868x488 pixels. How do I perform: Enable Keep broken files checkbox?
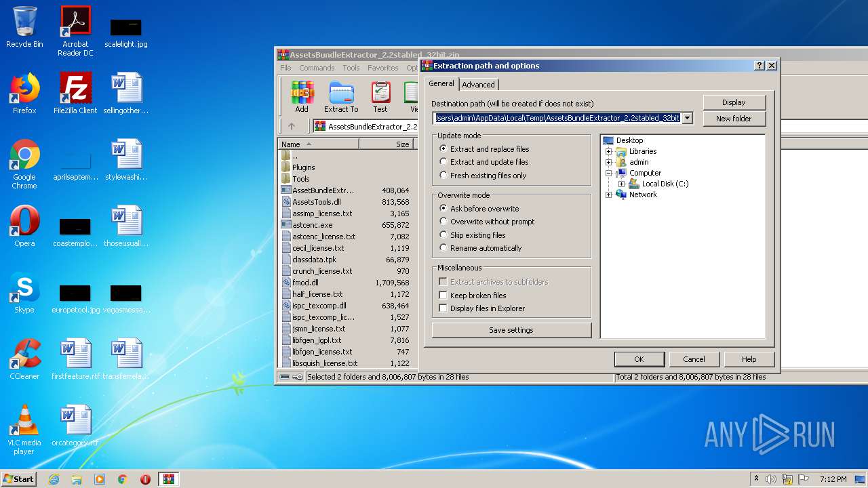pyautogui.click(x=443, y=296)
